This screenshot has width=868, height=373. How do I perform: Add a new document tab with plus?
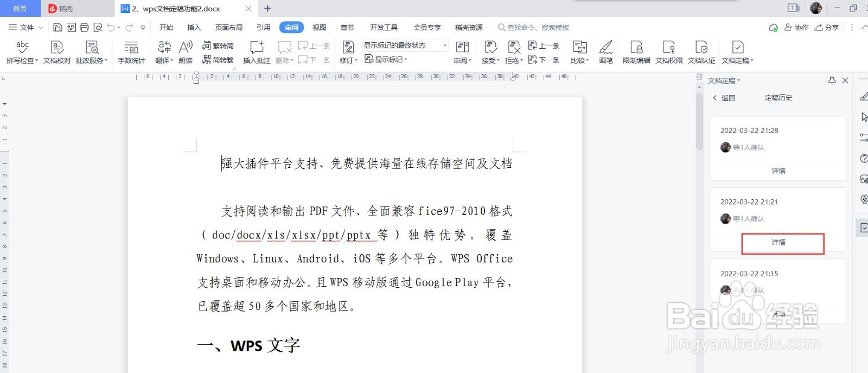point(267,8)
